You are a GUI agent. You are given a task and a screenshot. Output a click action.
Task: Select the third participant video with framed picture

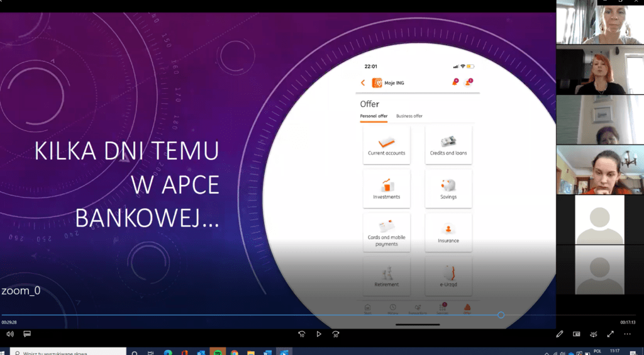[600, 120]
